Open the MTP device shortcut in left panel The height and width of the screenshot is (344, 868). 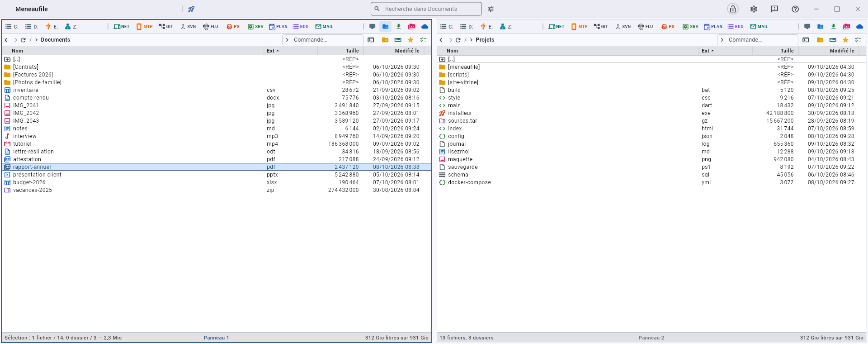coord(145,27)
